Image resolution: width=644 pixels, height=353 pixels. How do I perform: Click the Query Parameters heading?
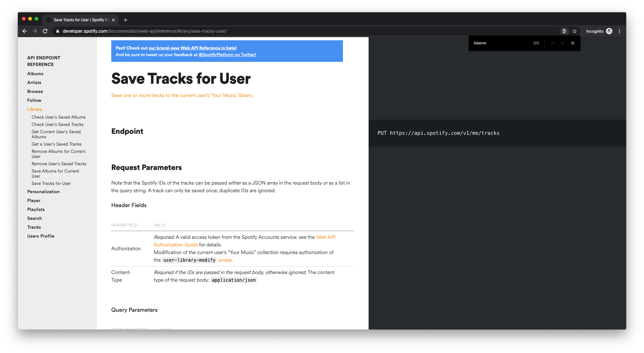pos(134,310)
